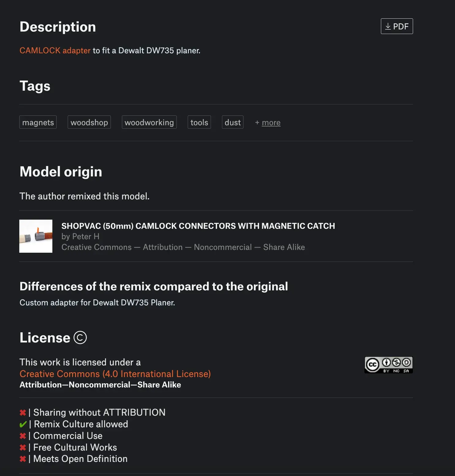Open SHOPVAC CAMLOCK CONNECTORS original model title
The height and width of the screenshot is (476, 455).
[x=198, y=226]
